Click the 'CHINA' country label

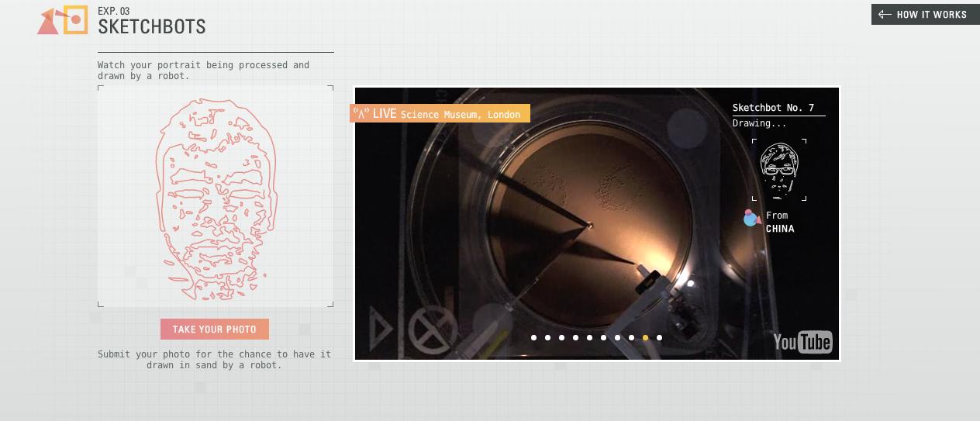[x=780, y=229]
